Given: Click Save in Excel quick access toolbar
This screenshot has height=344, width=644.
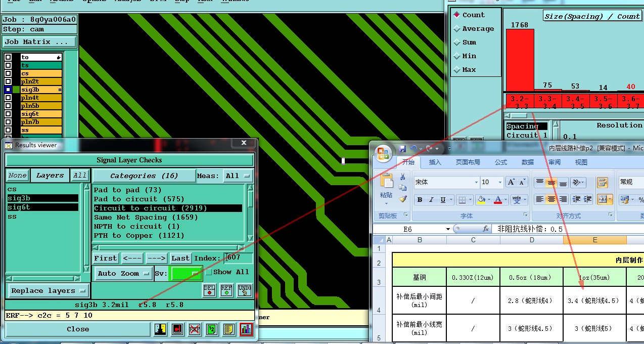Looking at the screenshot, I should (x=402, y=149).
